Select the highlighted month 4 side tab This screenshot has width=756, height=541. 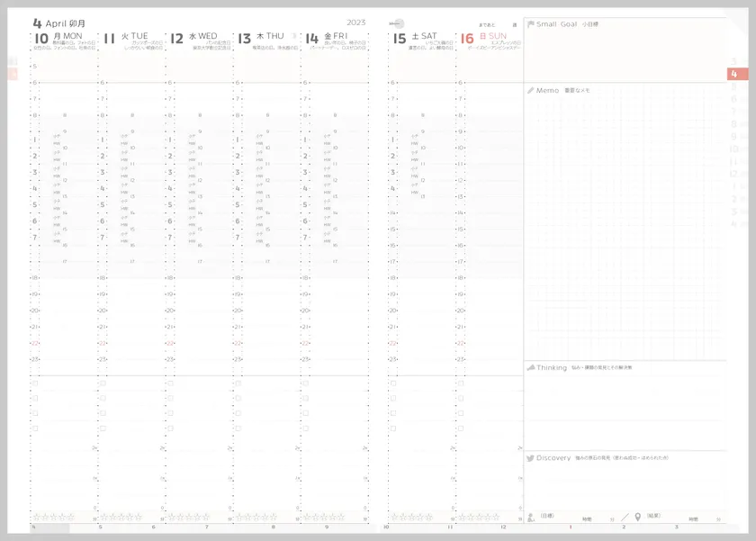point(735,74)
